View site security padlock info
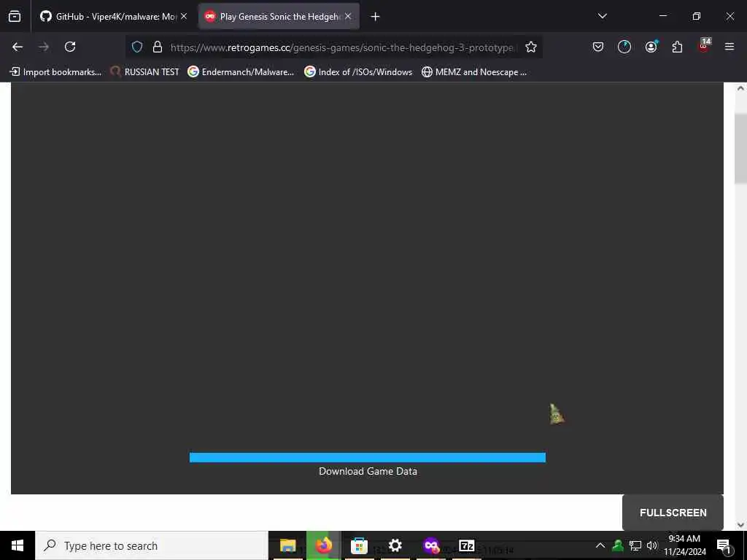747x560 pixels. (x=158, y=47)
